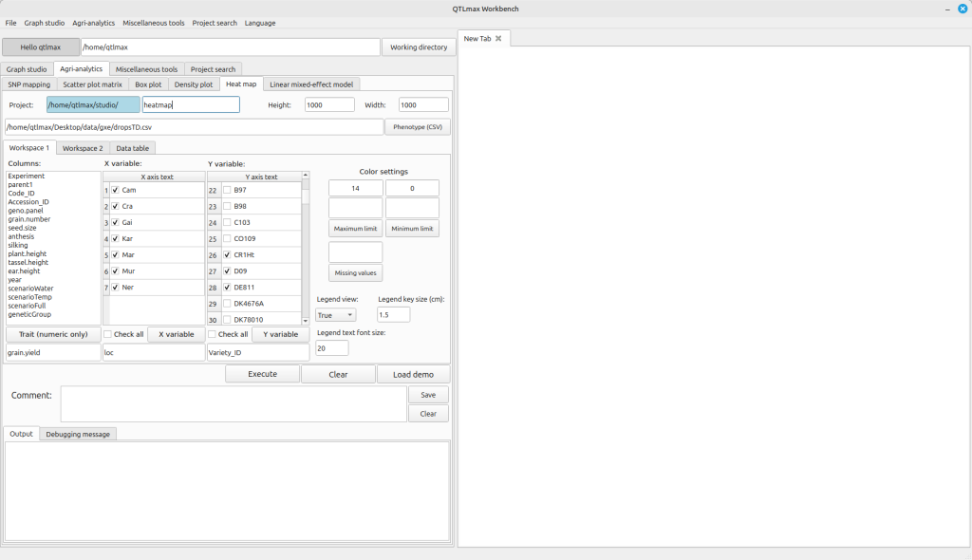972x560 pixels.
Task: Switch to the Linear mixed-effect model tab
Action: (311, 84)
